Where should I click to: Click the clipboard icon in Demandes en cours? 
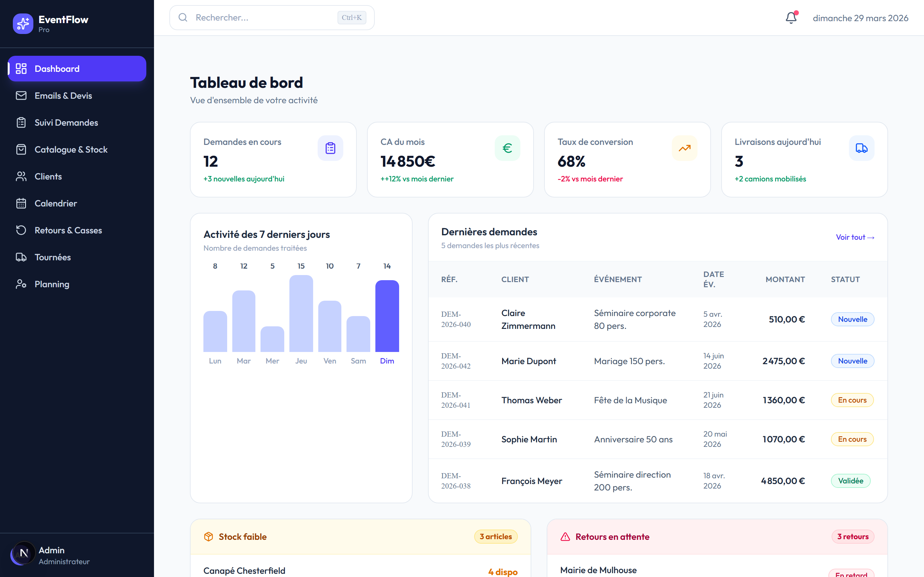point(330,148)
